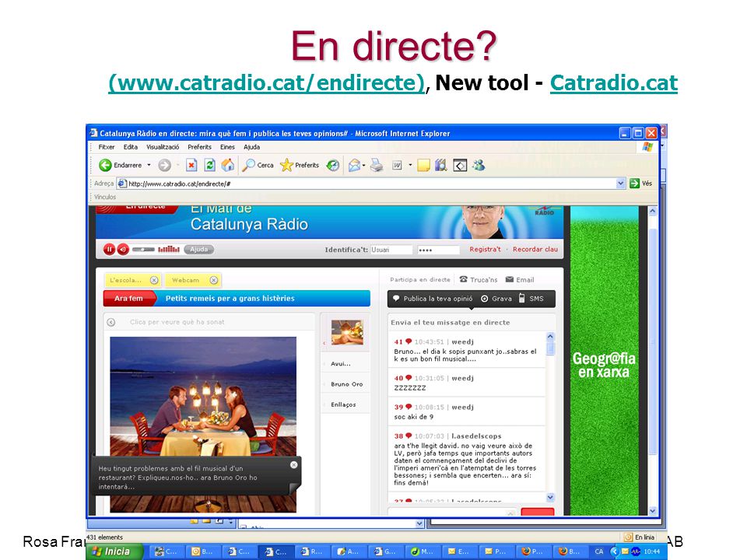Viewport: 747px width, 560px height.
Task: Click message 41 from weedj
Action: point(466,350)
